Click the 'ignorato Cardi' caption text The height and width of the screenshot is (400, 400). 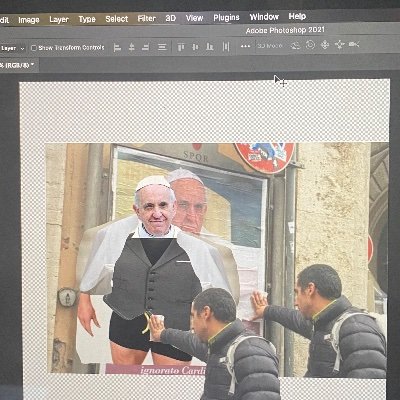tap(172, 370)
